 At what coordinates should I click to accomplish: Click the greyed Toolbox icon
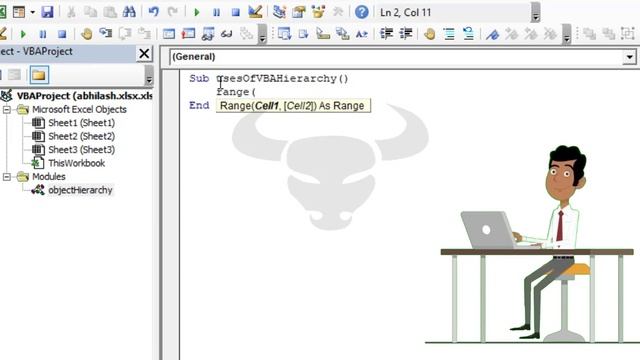coord(338,12)
